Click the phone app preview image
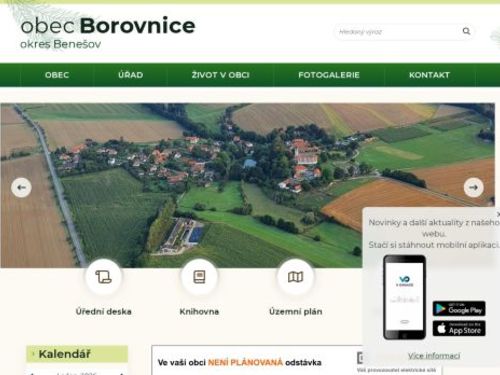This screenshot has height=375, width=500. [x=404, y=297]
